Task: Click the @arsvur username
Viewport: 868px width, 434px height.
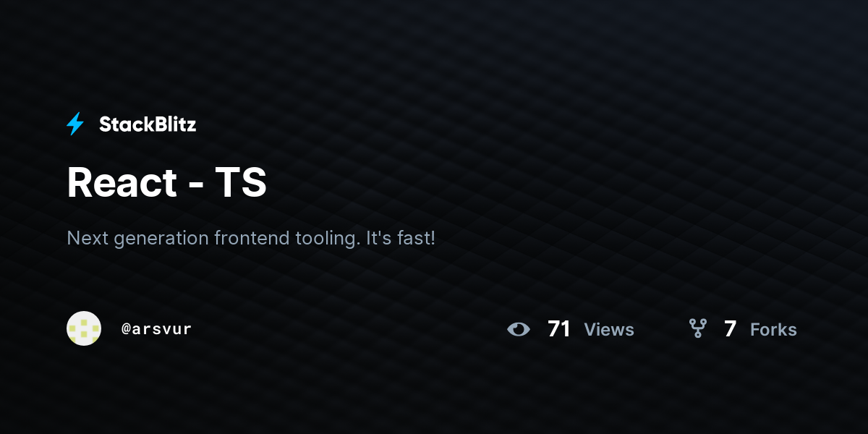Action: [157, 329]
